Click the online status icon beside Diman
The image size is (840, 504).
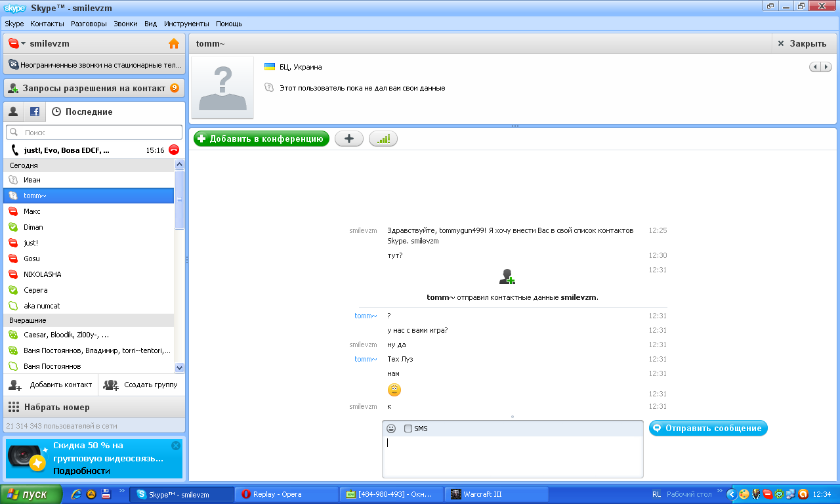tap(12, 227)
